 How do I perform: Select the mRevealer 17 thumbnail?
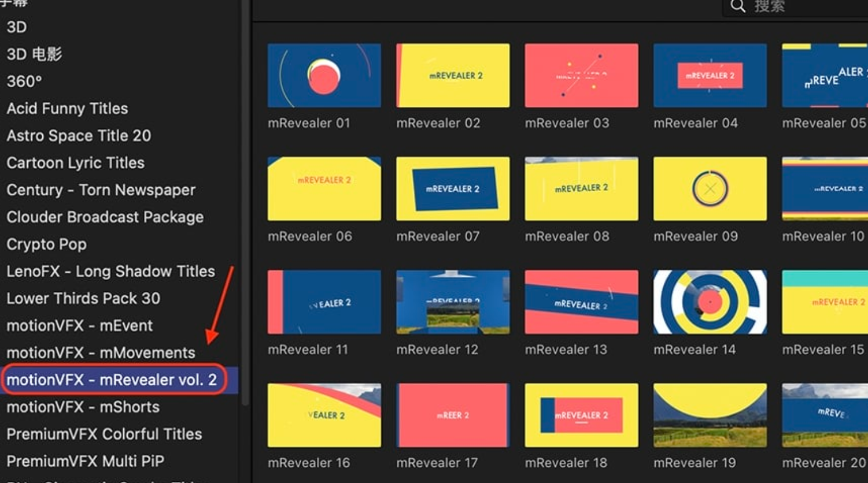pyautogui.click(x=453, y=415)
